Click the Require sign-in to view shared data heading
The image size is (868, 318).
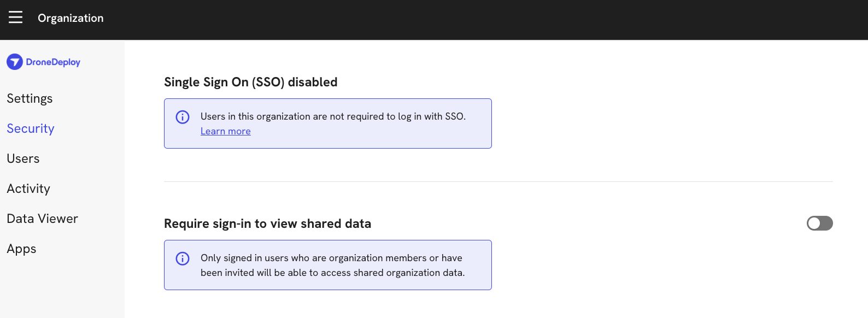(x=267, y=223)
